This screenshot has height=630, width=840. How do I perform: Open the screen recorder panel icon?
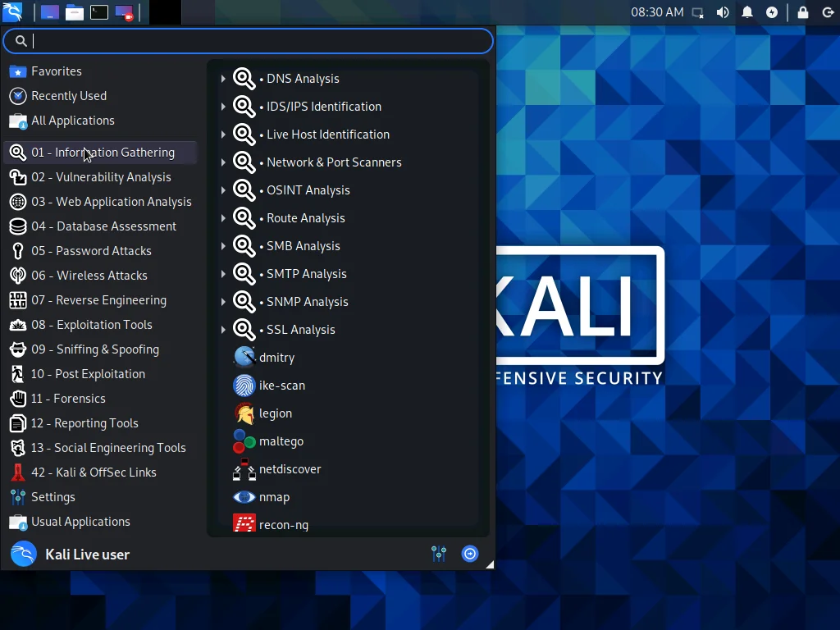coord(124,12)
